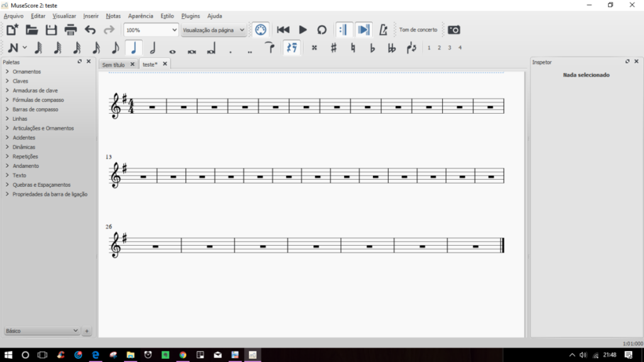Select the quarter note duration

click(133, 48)
